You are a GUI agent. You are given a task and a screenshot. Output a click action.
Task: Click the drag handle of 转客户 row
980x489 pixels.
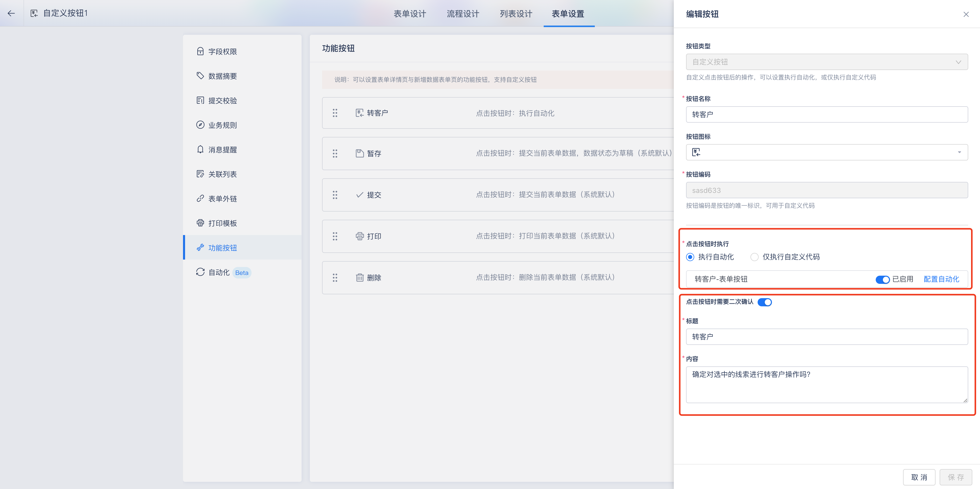coord(335,113)
